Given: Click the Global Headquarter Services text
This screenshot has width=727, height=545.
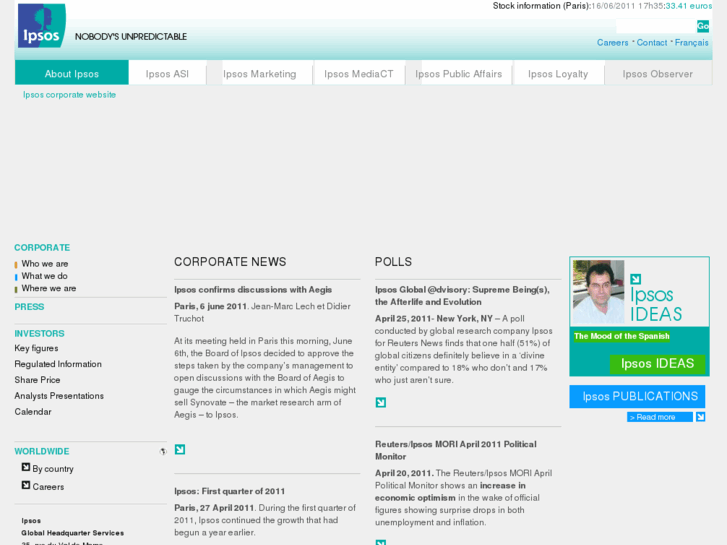Looking at the screenshot, I should [72, 533].
